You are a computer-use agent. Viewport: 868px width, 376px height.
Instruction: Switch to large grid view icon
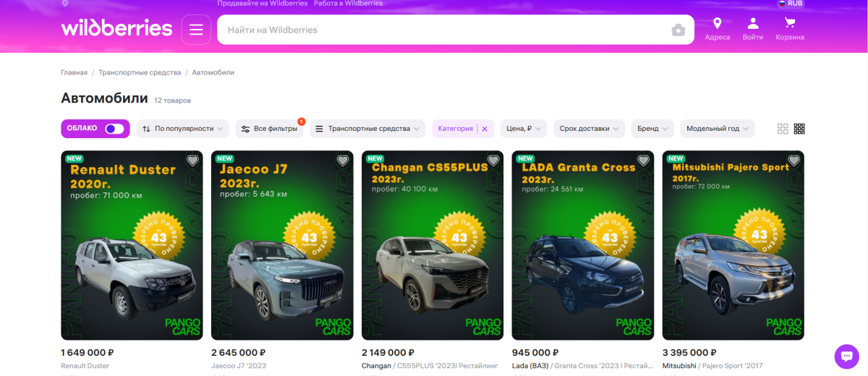click(x=783, y=129)
